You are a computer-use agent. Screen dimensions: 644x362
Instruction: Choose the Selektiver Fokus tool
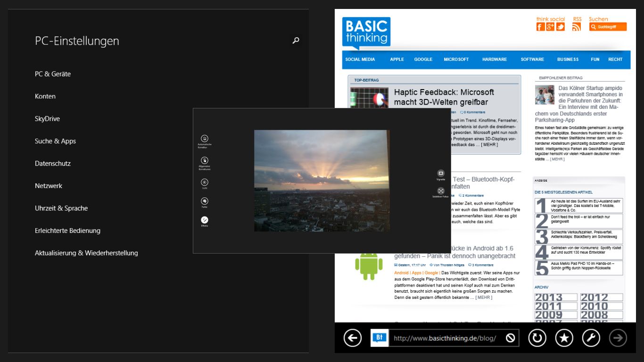(x=441, y=191)
